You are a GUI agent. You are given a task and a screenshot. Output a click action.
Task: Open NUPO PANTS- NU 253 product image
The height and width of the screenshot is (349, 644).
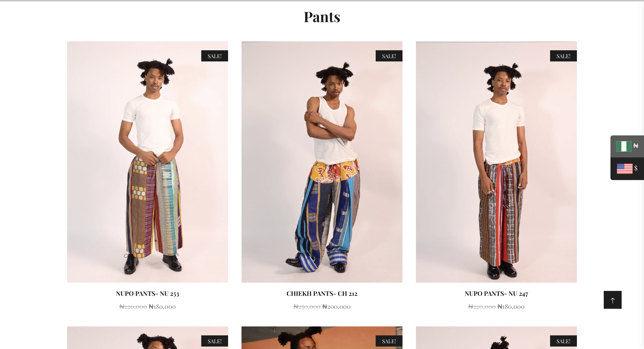pyautogui.click(x=148, y=162)
